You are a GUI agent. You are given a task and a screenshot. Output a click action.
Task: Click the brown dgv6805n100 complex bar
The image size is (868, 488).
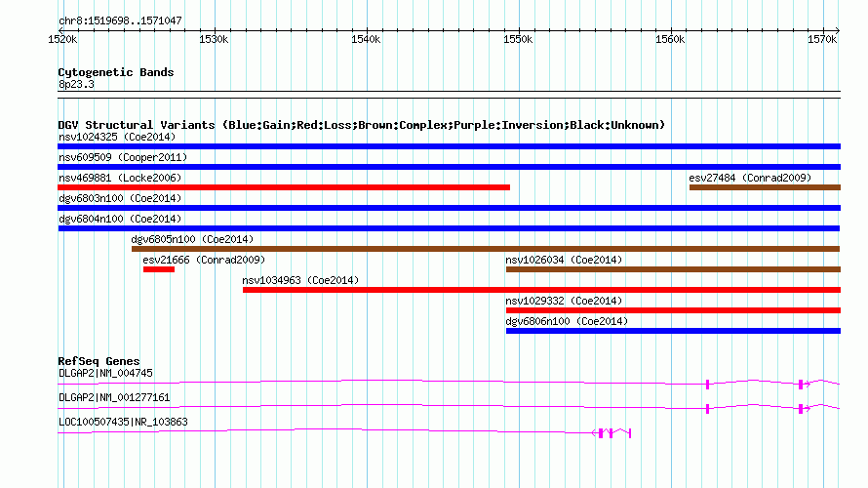point(486,249)
